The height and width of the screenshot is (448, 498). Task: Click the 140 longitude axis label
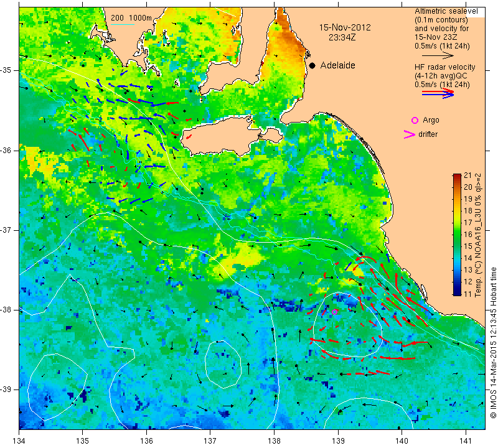click(402, 441)
